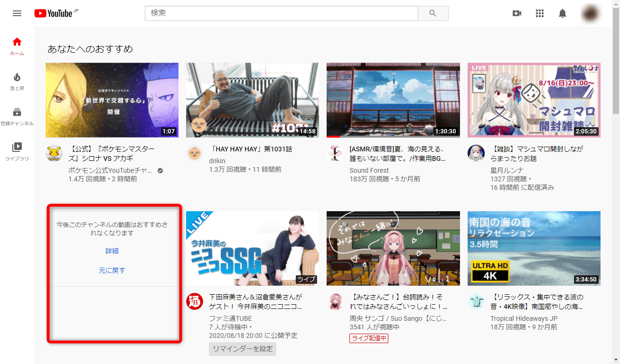620x364 pixels.
Task: Open title 【公式】『ポケモンマスターズ』シロナ VS アカギ
Action: tap(112, 154)
